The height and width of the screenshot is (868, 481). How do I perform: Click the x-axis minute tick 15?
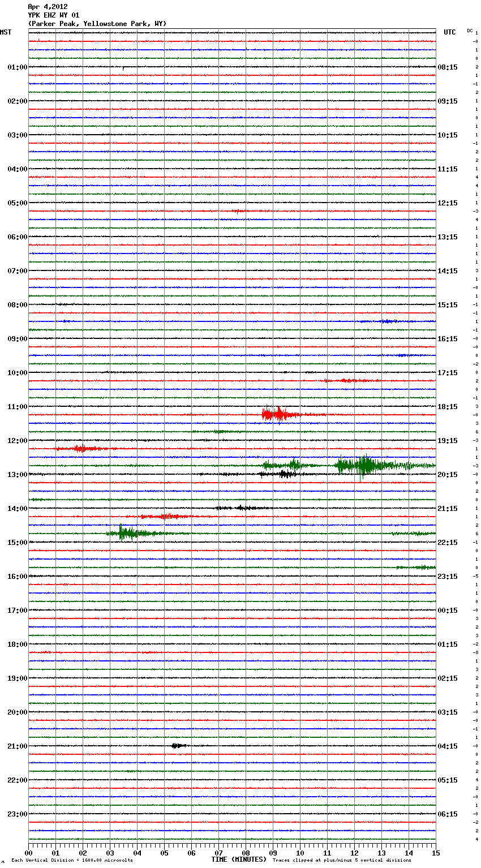436,853
